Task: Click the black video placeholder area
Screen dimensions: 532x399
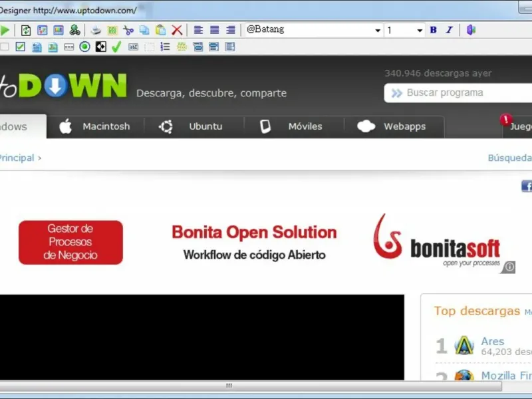Action: pos(202,337)
